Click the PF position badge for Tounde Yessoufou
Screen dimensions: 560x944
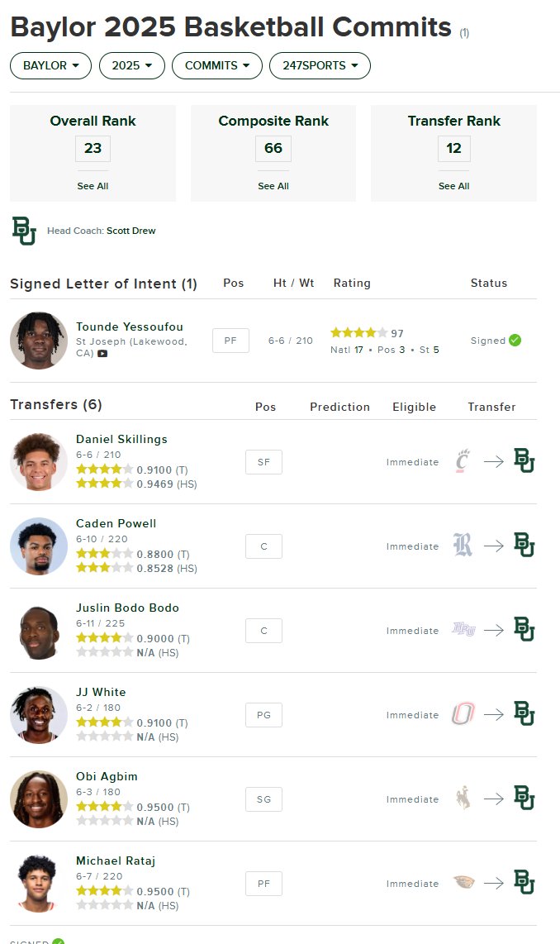230,341
